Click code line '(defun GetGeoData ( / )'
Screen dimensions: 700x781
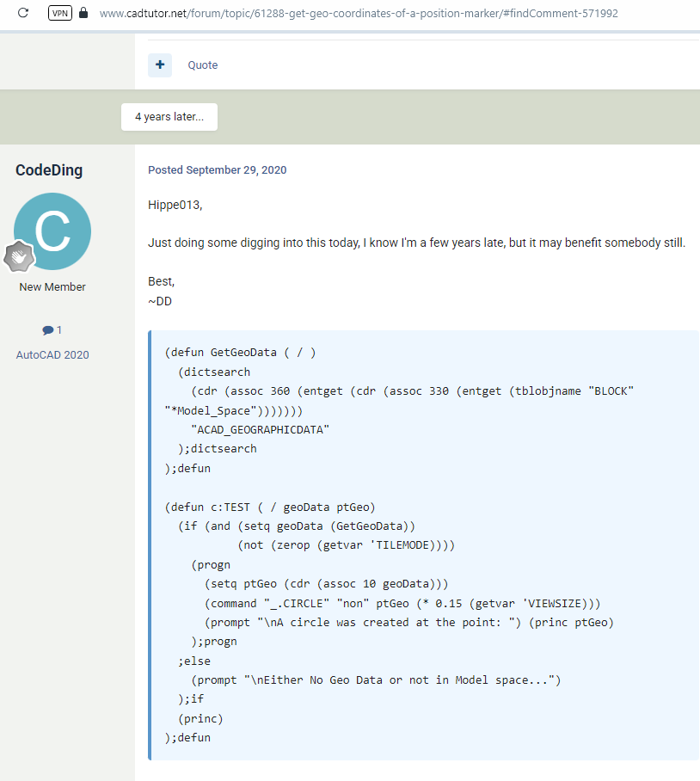(x=240, y=352)
